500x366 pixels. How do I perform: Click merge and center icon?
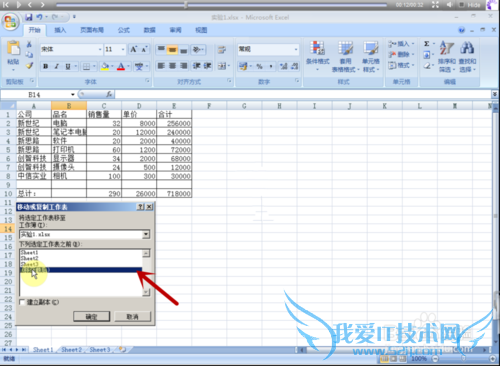tap(222, 66)
